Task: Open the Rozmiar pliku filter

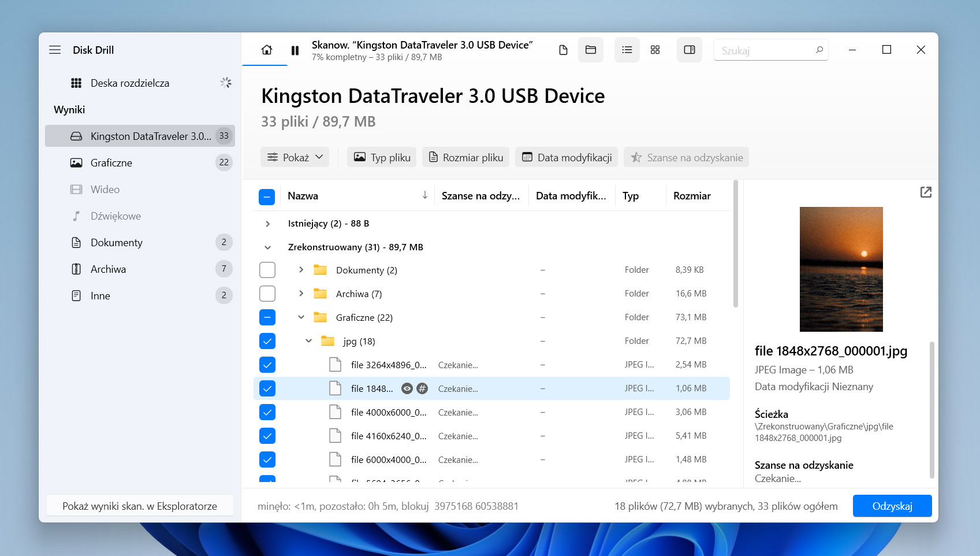Action: [465, 157]
